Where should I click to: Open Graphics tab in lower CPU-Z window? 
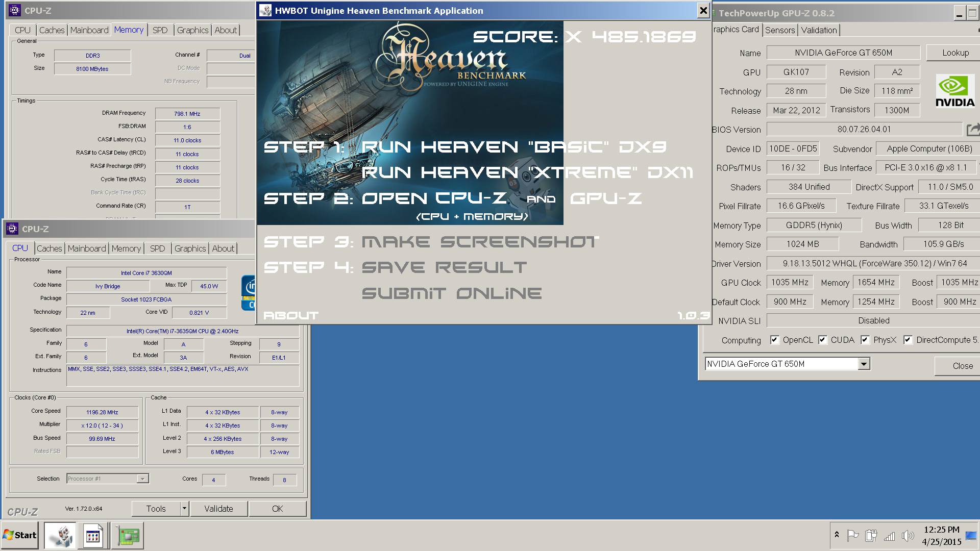(x=190, y=248)
